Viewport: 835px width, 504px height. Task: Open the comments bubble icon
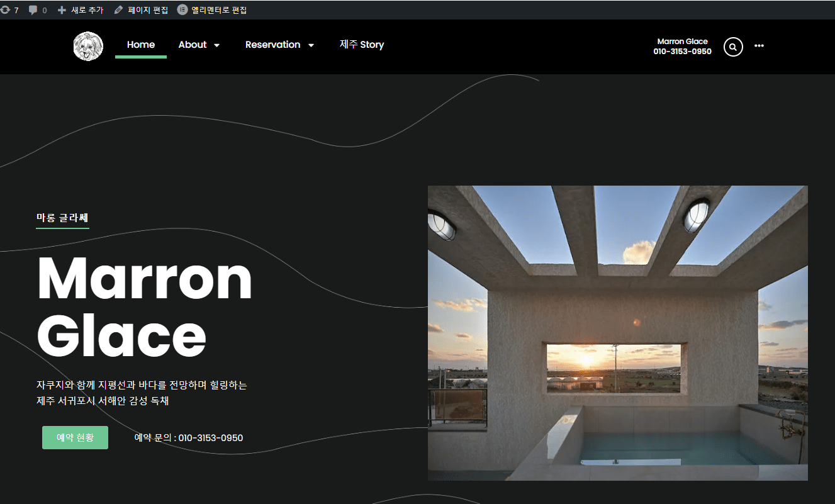pyautogui.click(x=33, y=10)
